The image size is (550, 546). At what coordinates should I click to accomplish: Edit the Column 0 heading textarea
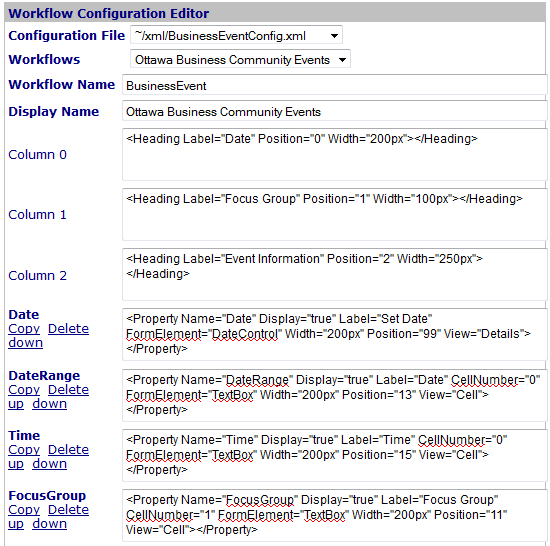pos(335,155)
